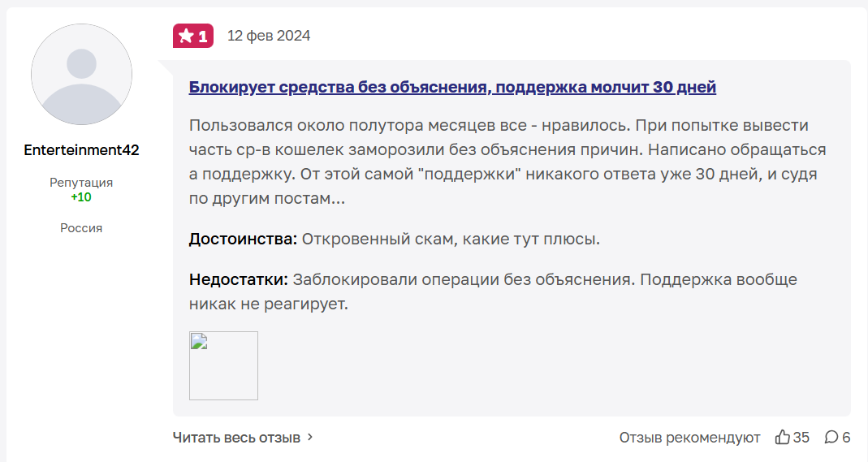Click the review date 12 фев 2024
868x462 pixels.
pos(269,36)
